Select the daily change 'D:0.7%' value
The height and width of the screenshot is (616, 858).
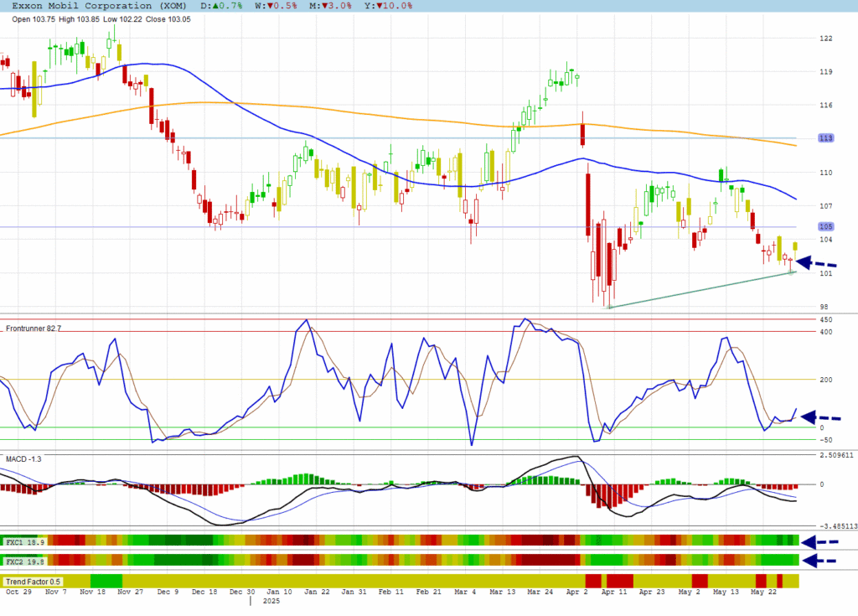(x=221, y=6)
